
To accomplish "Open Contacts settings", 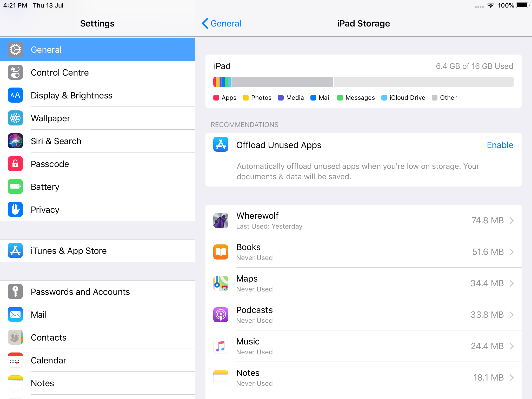I will (97, 337).
